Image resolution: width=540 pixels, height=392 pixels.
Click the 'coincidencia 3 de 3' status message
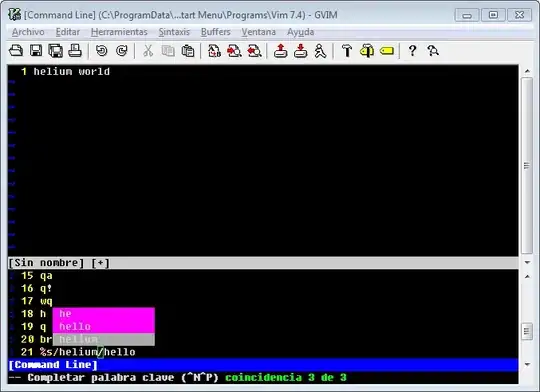[x=286, y=378]
